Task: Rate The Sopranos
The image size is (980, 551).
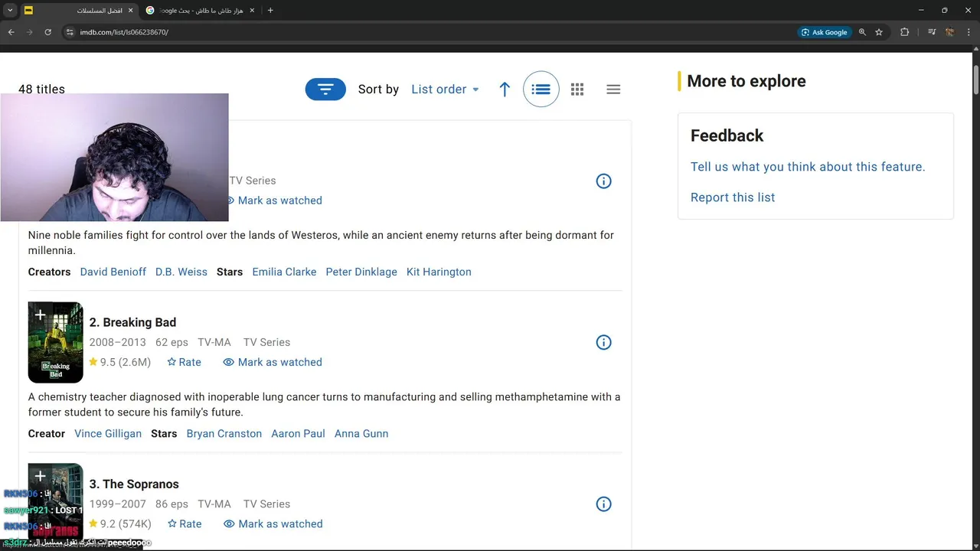Action: tap(185, 524)
